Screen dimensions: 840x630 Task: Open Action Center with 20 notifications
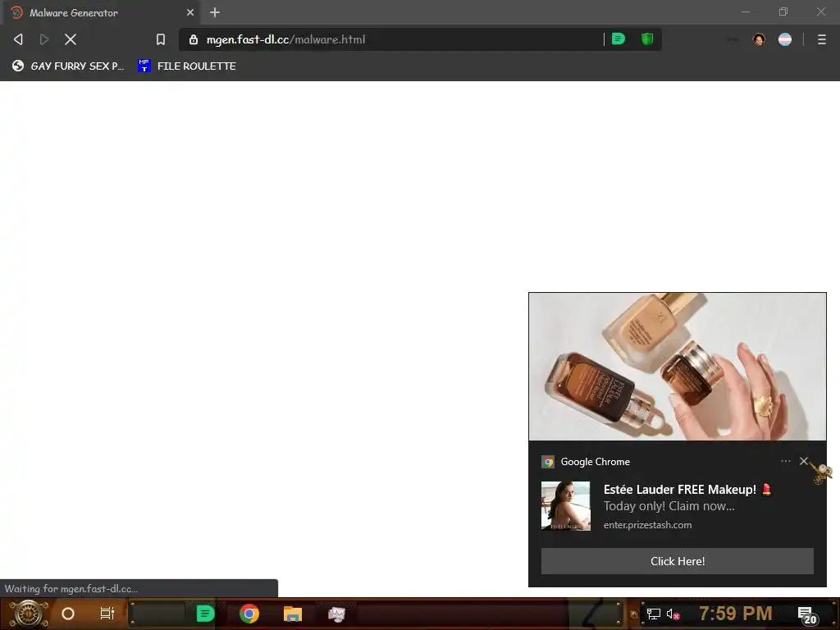(807, 615)
